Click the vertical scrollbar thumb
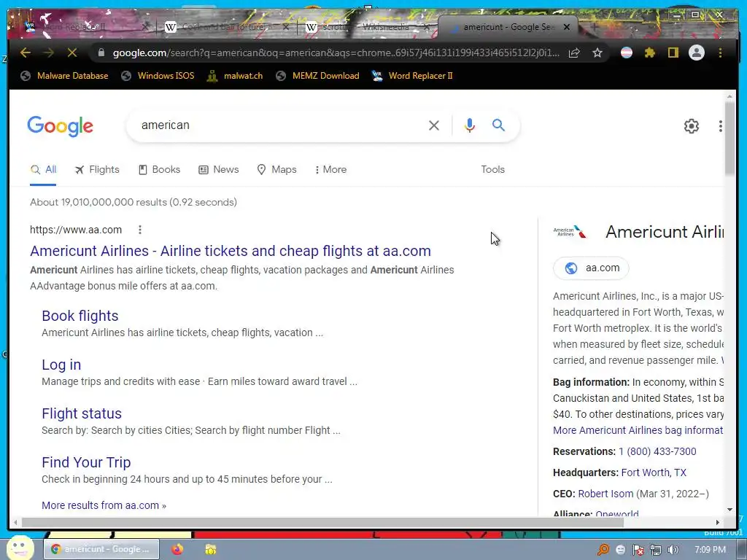 point(729,139)
